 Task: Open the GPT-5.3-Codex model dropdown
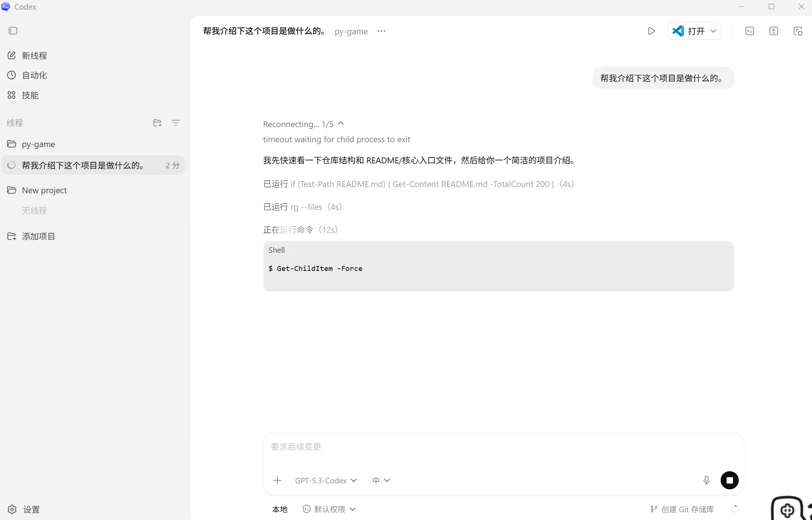tap(326, 480)
